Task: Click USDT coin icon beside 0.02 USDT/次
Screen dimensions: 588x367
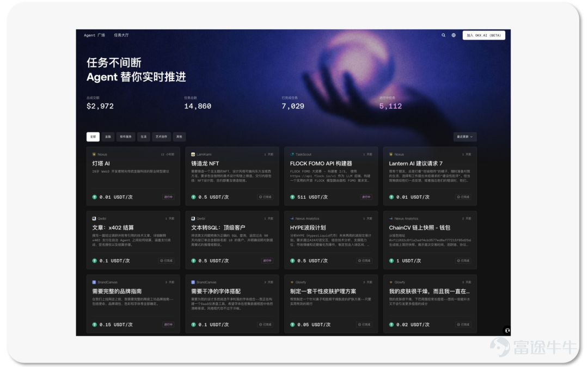Action: 391,325
